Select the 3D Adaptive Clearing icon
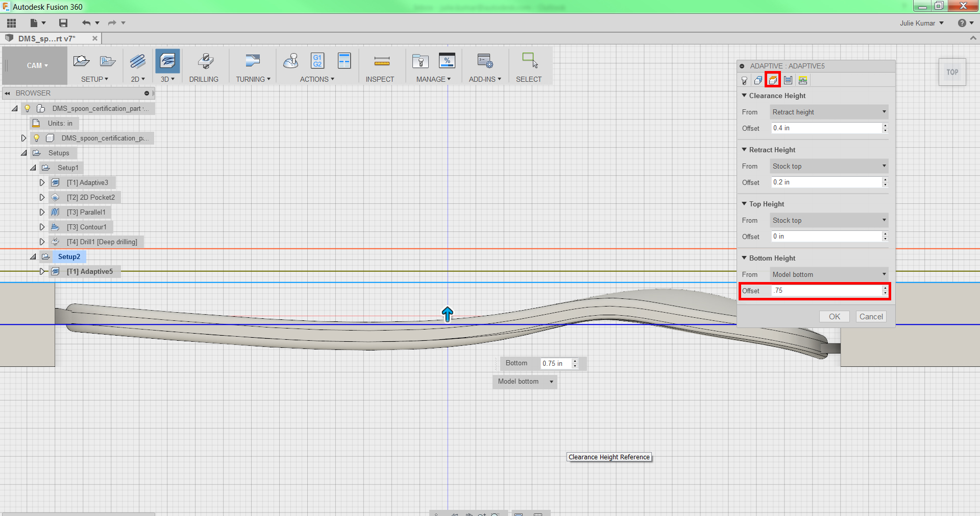This screenshot has width=980, height=516. point(167,61)
